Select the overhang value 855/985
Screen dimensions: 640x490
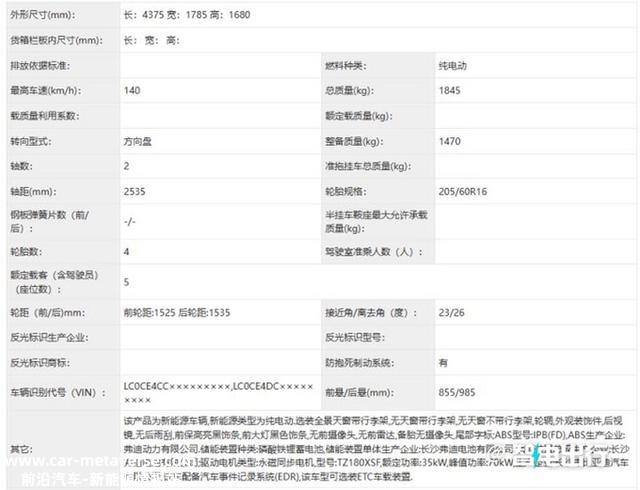(x=457, y=393)
